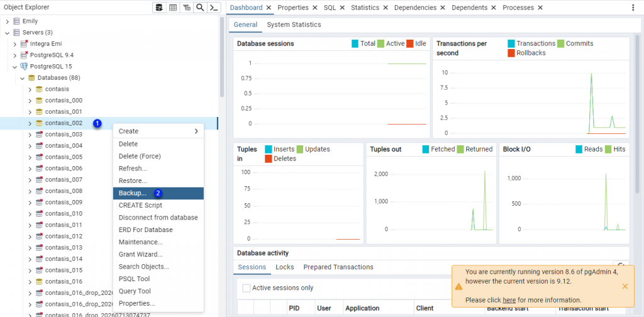Switch to the Properties tab
Screen dimensions: 644x317
[293, 8]
